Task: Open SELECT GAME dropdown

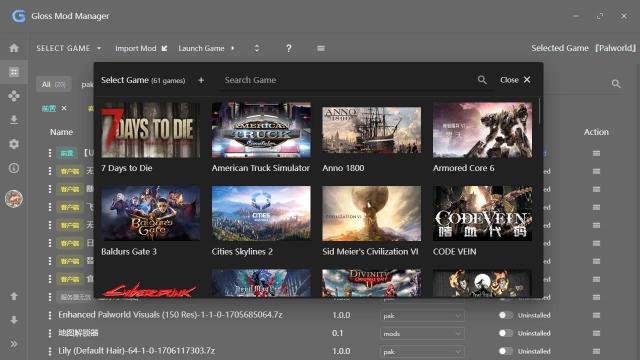Action: (69, 49)
